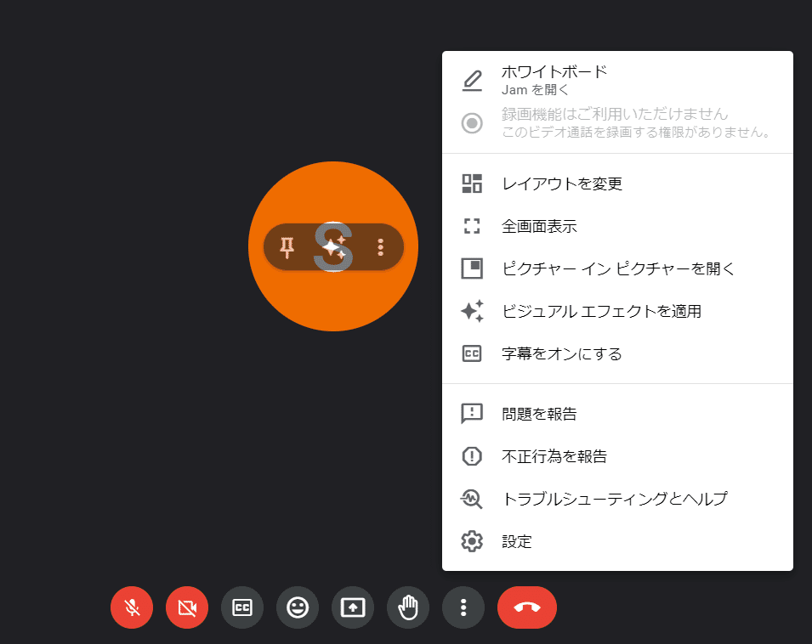Viewport: 812px width, 644px height.
Task: Open the ホワイトボード Jam menu item
Action: click(x=617, y=81)
